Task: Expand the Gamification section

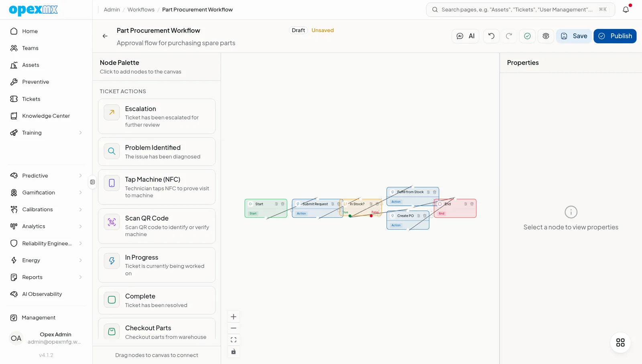Action: point(46,192)
